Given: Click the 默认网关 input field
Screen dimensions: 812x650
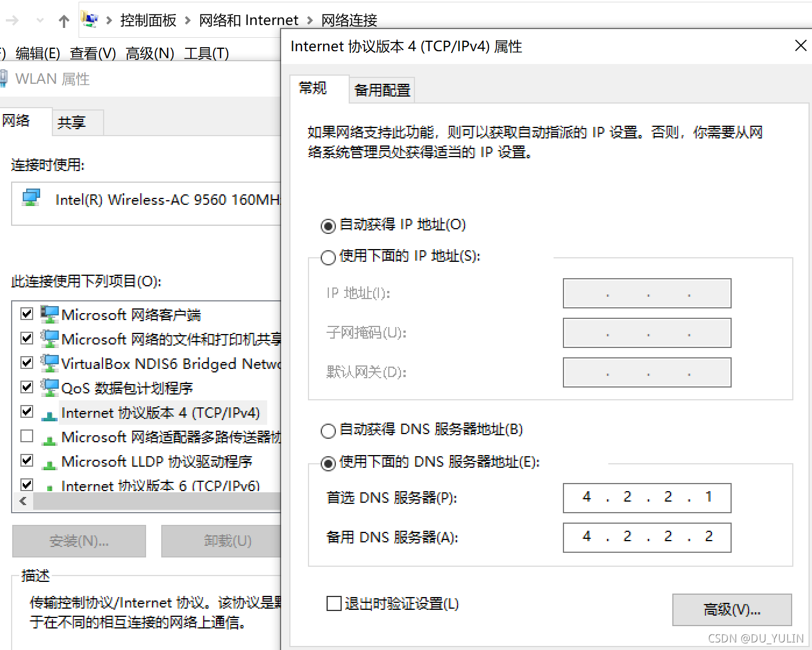Looking at the screenshot, I should pos(647,372).
